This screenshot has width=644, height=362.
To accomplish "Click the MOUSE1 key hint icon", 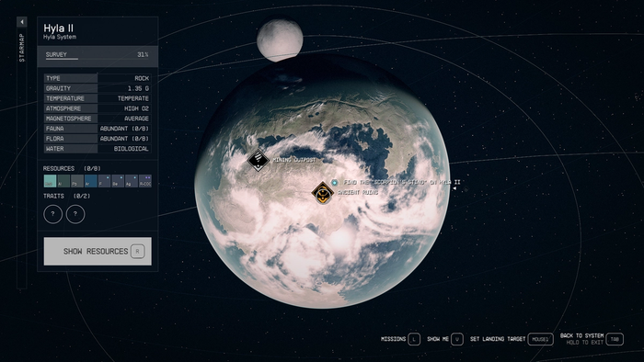I will point(540,339).
